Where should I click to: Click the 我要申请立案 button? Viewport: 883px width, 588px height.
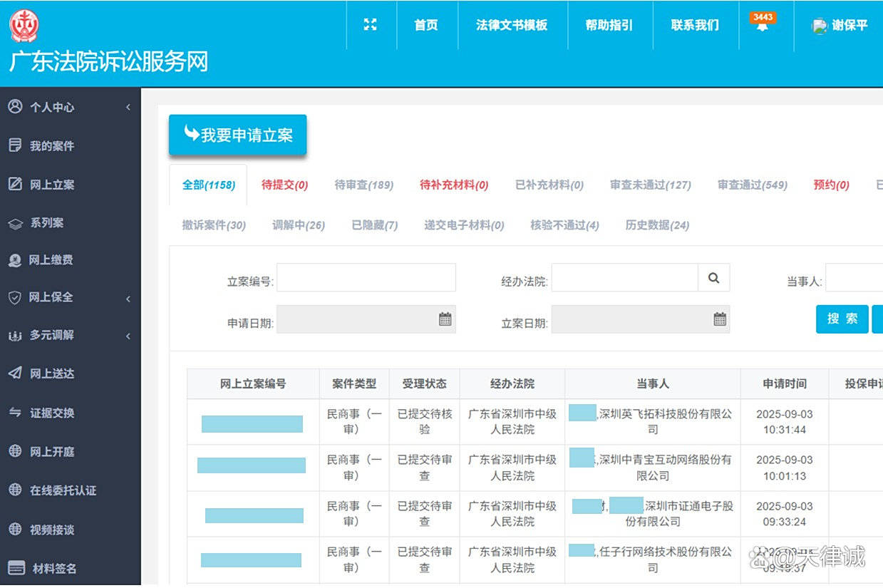coord(237,135)
